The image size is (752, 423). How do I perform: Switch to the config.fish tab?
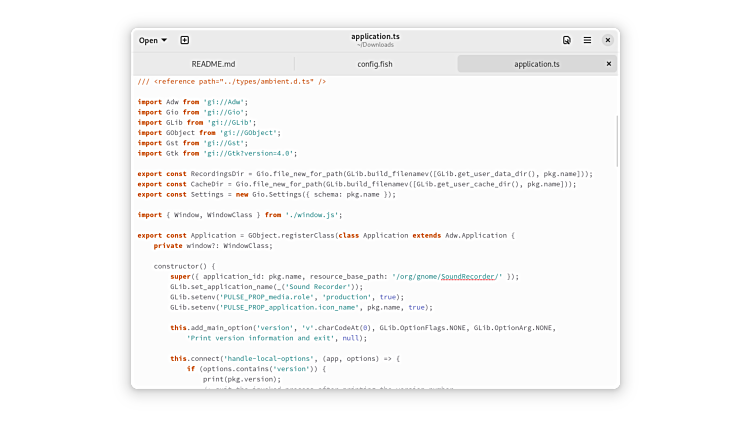tap(375, 64)
